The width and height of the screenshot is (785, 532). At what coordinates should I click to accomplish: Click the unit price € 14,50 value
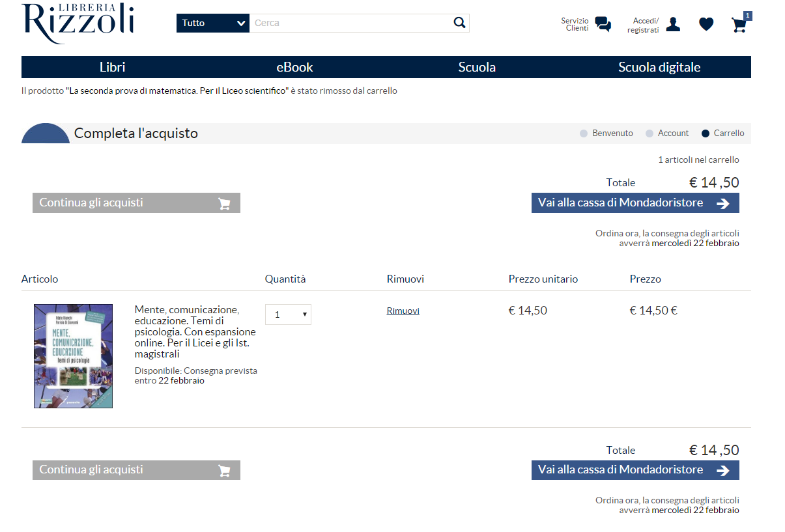pos(528,311)
